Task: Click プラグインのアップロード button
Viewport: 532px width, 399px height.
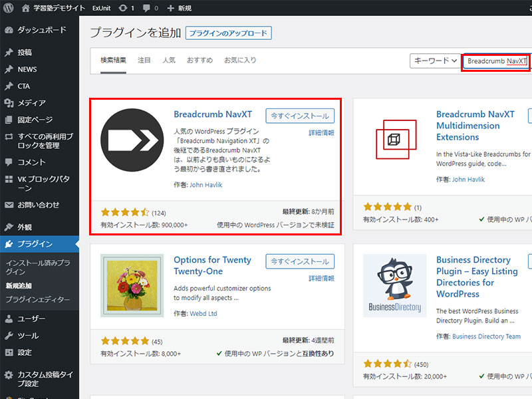Action: pyautogui.click(x=229, y=33)
